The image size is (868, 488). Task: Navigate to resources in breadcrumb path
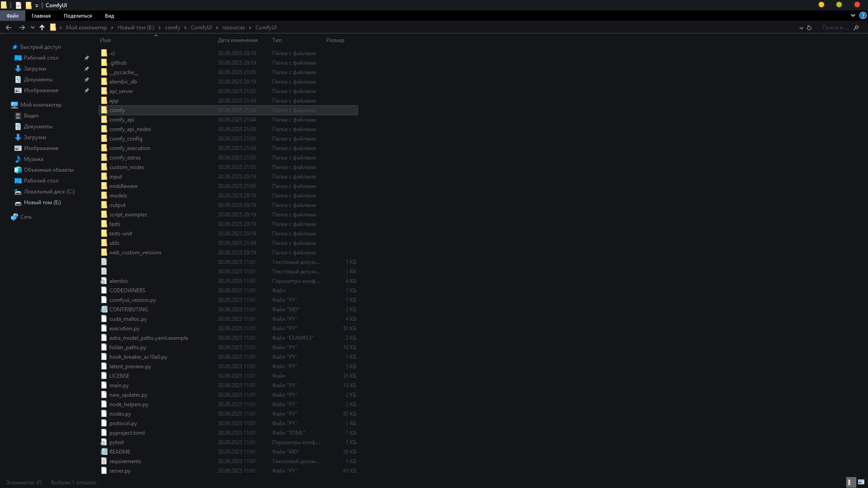[233, 28]
